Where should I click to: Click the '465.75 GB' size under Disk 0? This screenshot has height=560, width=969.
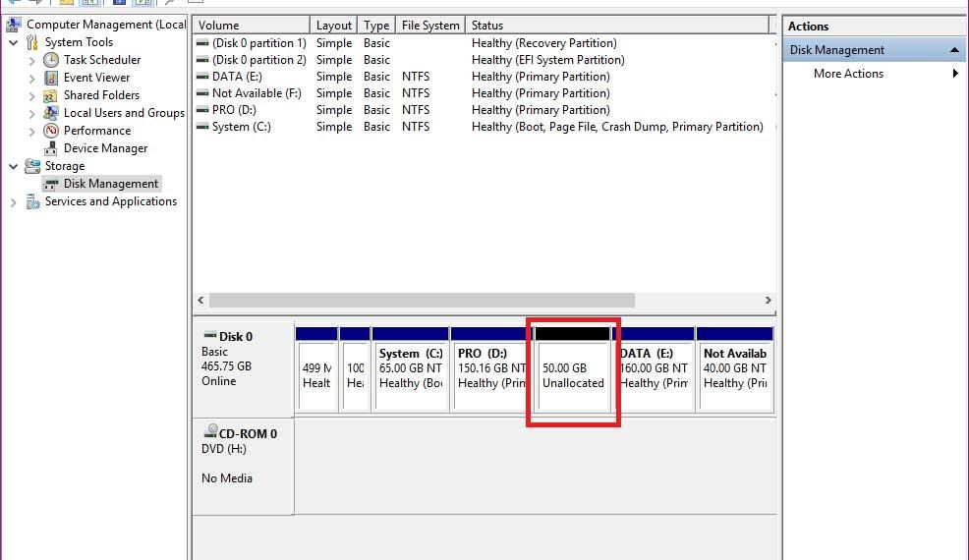tap(226, 366)
